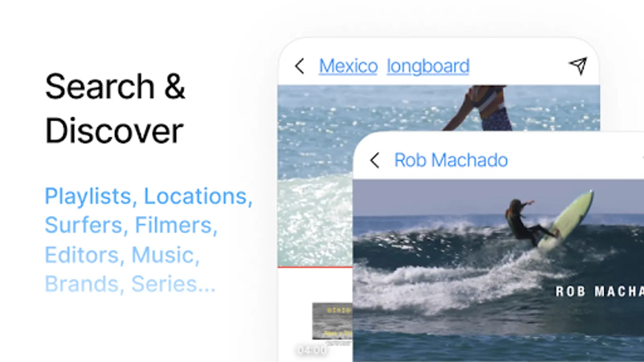This screenshot has height=362, width=644.
Task: Tap the paper plane share icon
Action: coord(578,66)
